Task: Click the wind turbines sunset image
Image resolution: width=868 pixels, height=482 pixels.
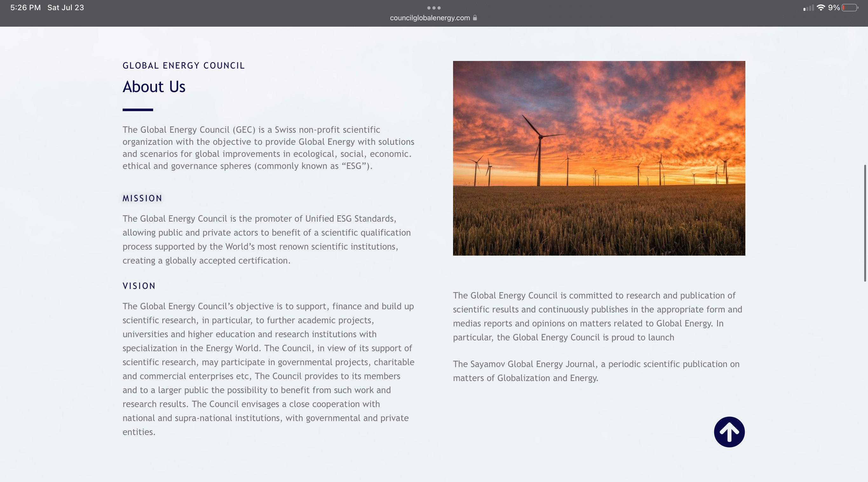Action: [599, 158]
